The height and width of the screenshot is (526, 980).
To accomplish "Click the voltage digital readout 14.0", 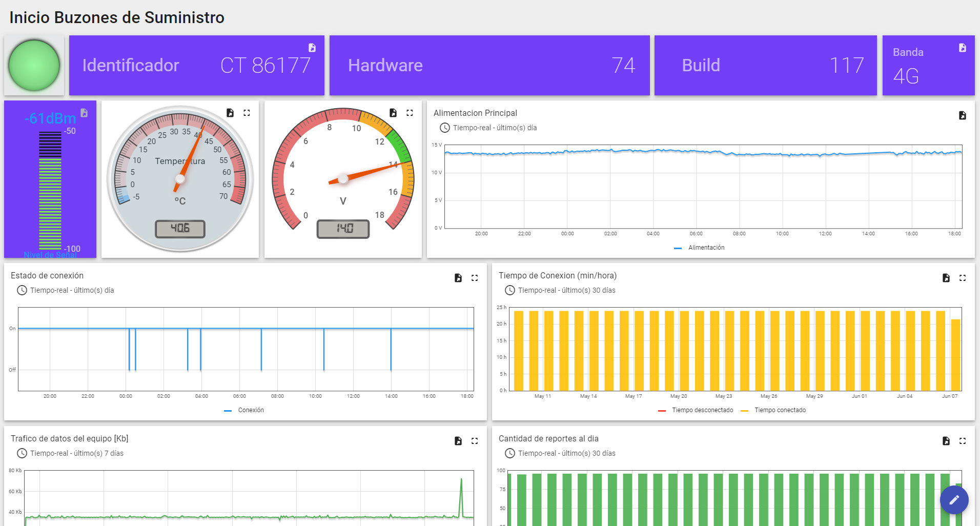I will tap(343, 229).
